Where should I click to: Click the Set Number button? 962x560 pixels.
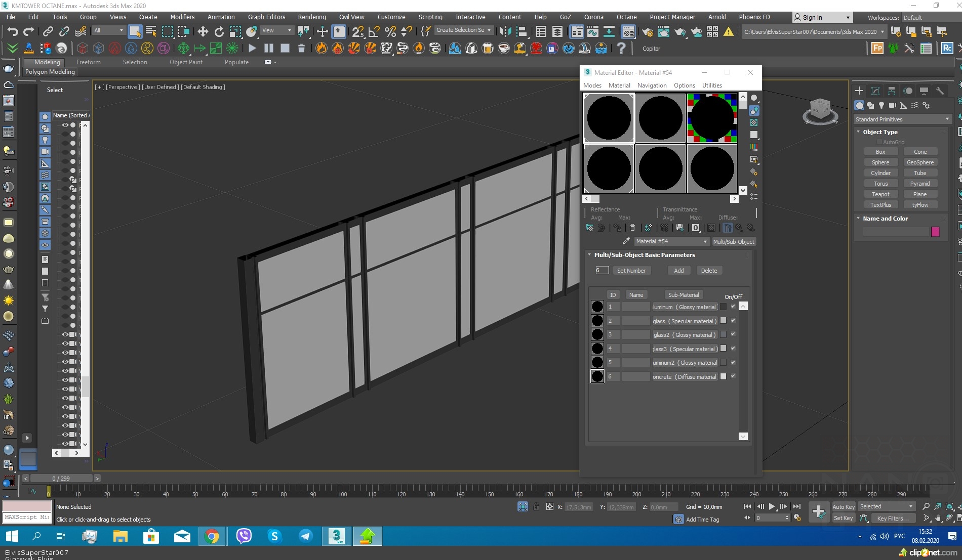pyautogui.click(x=631, y=271)
